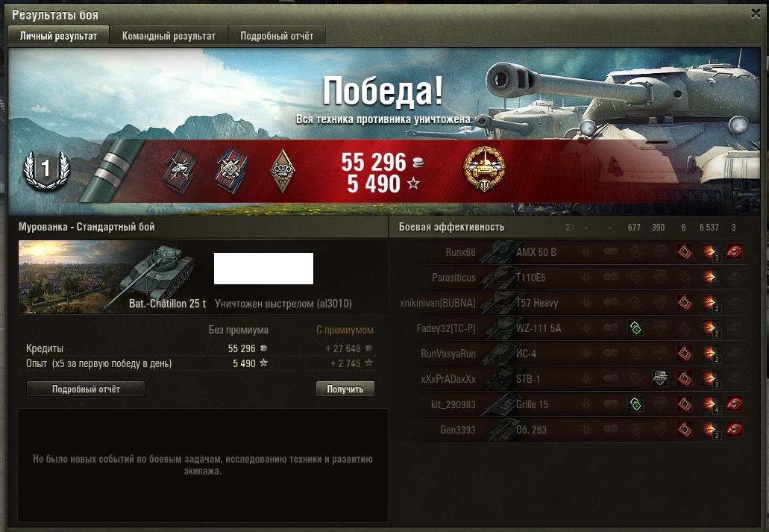Switch to the Подробный отчёт tab
The image size is (769, 532).
(x=277, y=36)
